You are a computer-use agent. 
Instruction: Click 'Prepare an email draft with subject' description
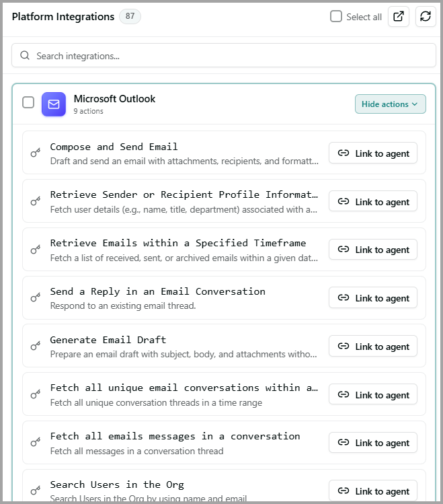click(184, 354)
